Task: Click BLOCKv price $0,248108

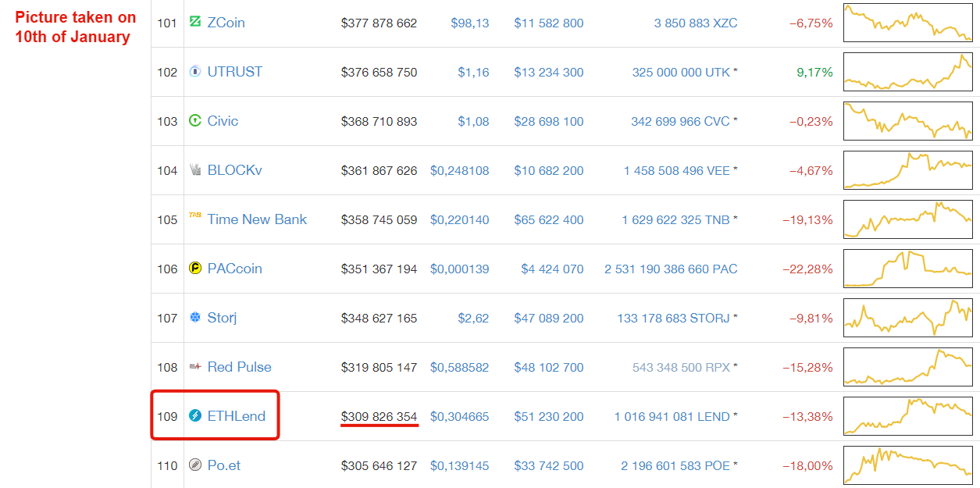Action: [460, 171]
